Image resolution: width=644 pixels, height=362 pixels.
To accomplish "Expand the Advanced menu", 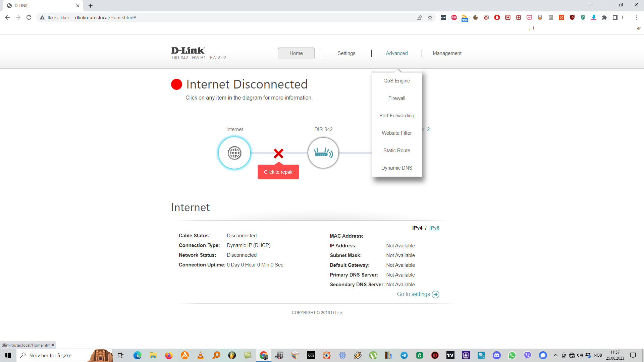I will (x=397, y=53).
